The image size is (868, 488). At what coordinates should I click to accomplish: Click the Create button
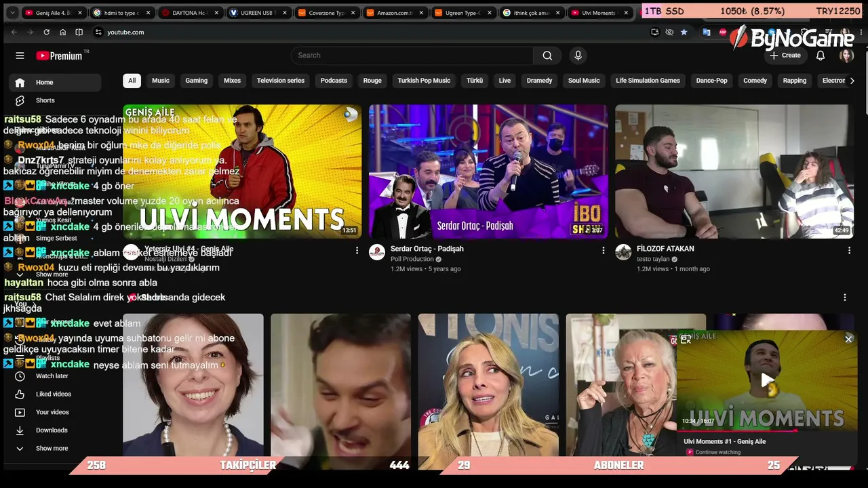(x=785, y=56)
